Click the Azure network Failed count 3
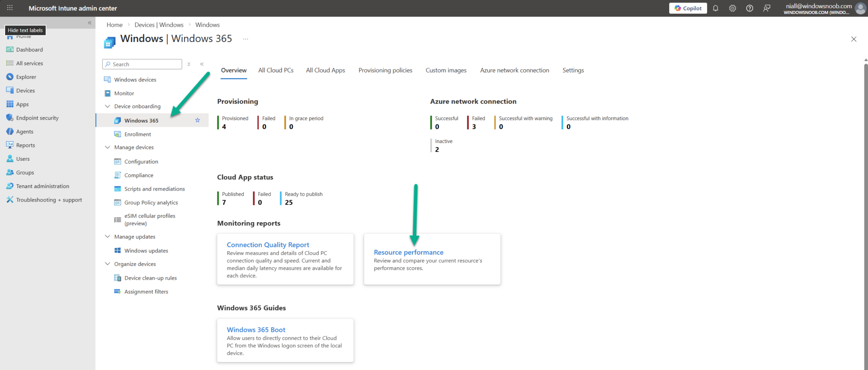 [x=474, y=126]
